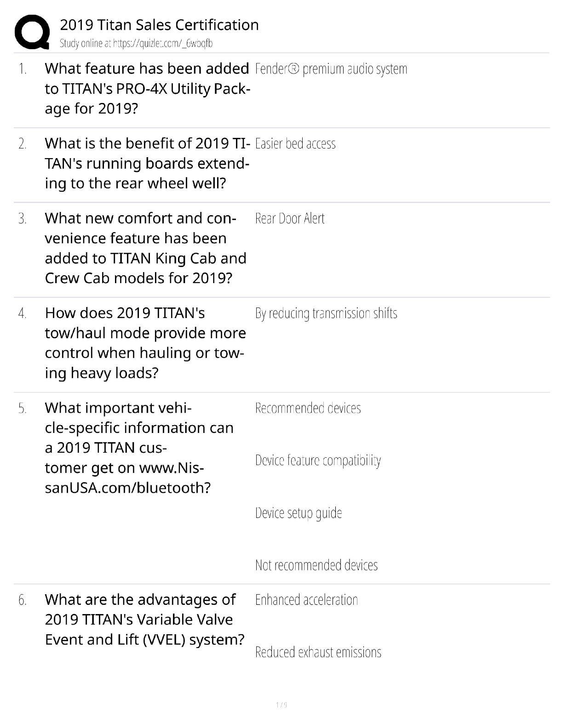Click the Rear Door Alert answer
Screen dimensions: 563x728
point(289,218)
